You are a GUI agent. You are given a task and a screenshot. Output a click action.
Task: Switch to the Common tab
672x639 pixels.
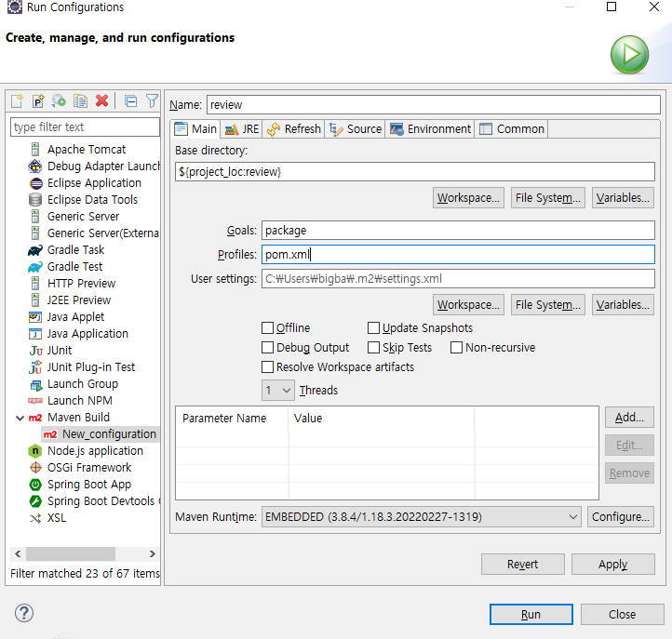(x=512, y=129)
